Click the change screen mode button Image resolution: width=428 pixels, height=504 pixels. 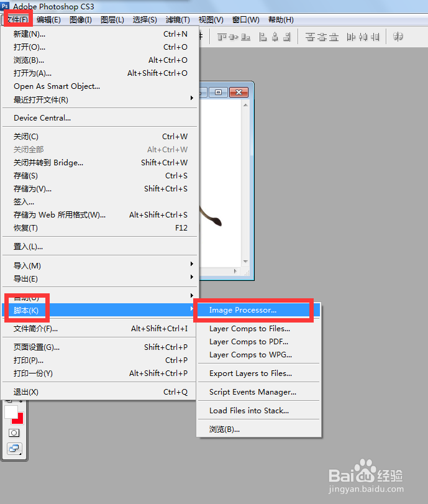click(14, 448)
